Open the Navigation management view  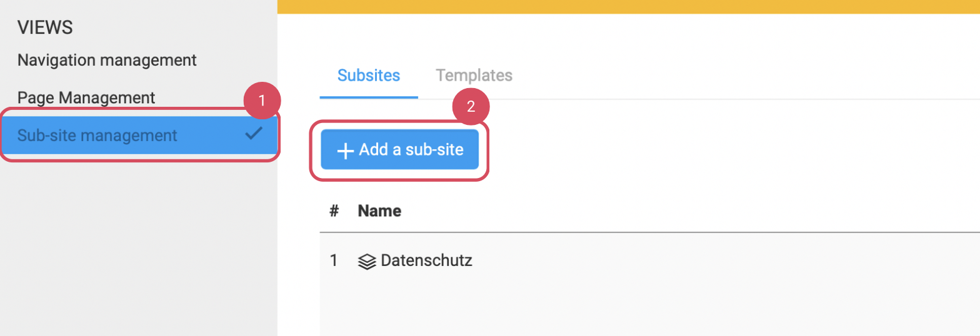click(x=107, y=61)
